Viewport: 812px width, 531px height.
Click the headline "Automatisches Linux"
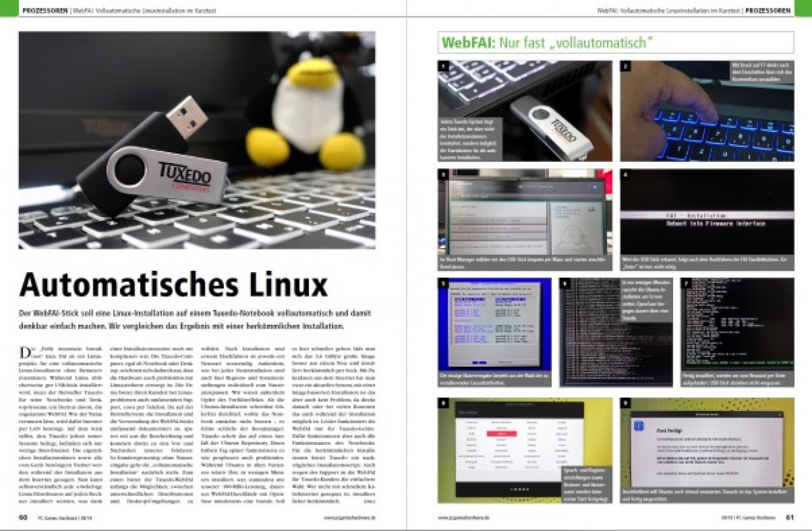coord(174,285)
